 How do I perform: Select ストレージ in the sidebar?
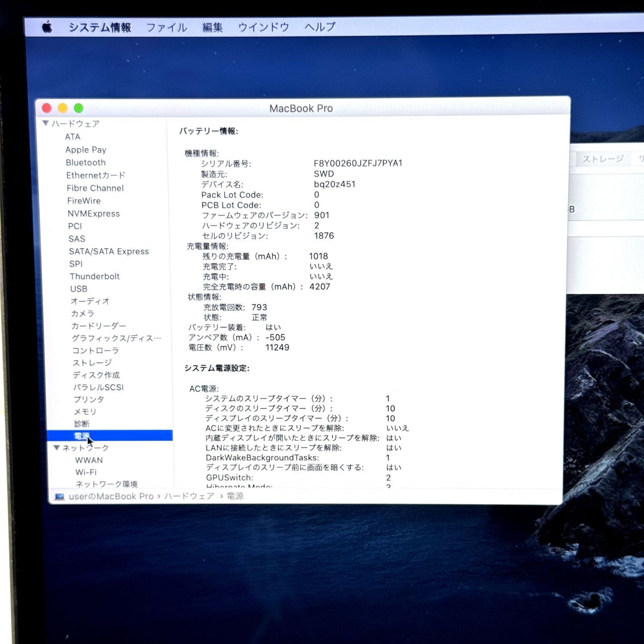click(92, 363)
